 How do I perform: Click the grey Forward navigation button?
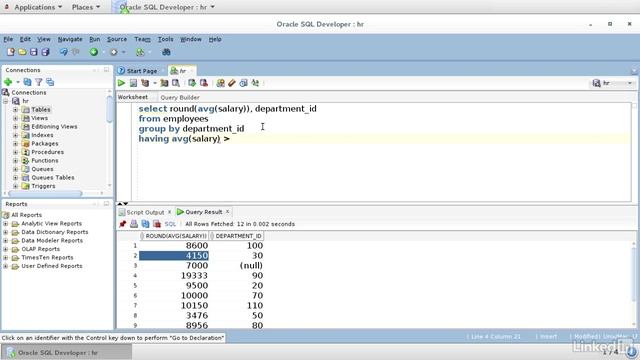[x=114, y=52]
